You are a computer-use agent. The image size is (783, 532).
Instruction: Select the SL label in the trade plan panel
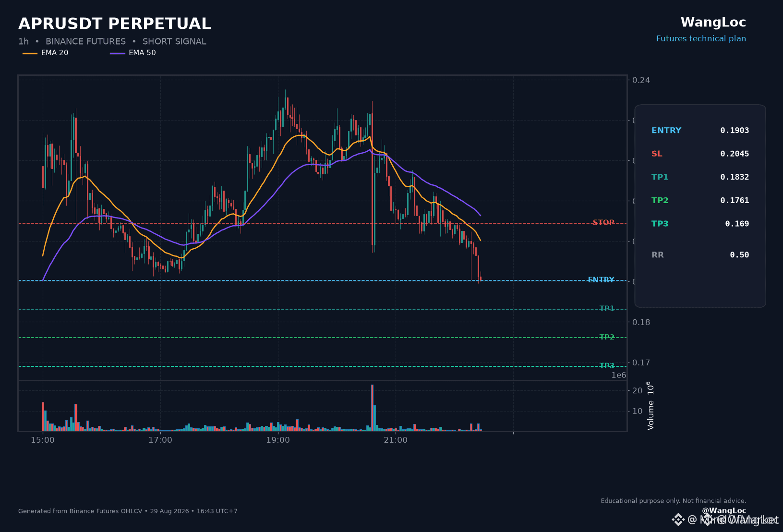pos(657,154)
